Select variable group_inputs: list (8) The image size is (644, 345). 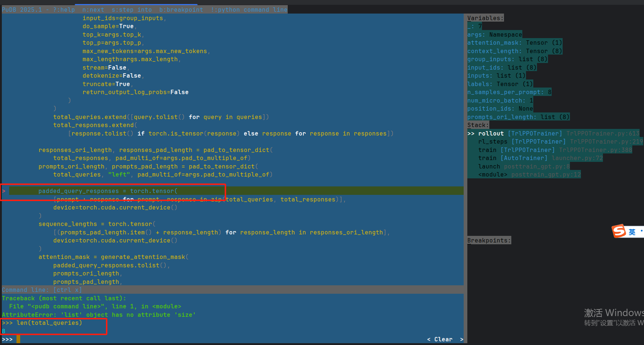(507, 59)
